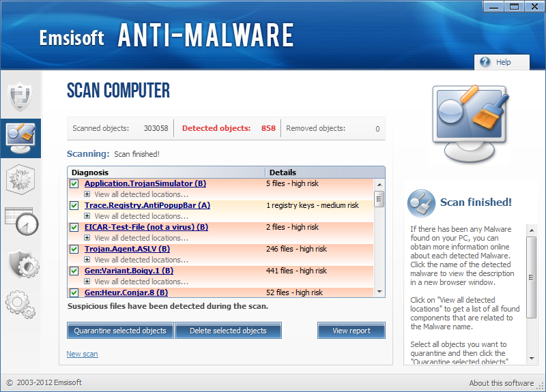The width and height of the screenshot is (546, 392).
Task: Click 'Suspicious files have been detected' message
Action: [x=168, y=306]
